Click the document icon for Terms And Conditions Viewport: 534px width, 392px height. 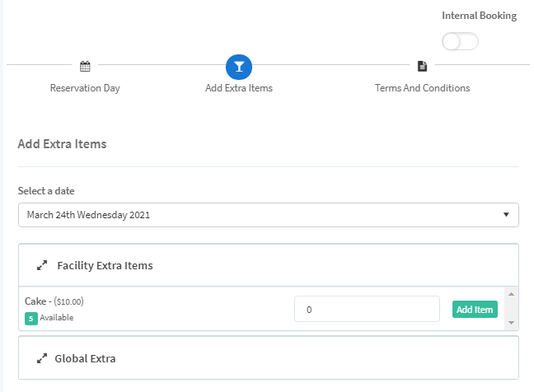click(x=422, y=67)
